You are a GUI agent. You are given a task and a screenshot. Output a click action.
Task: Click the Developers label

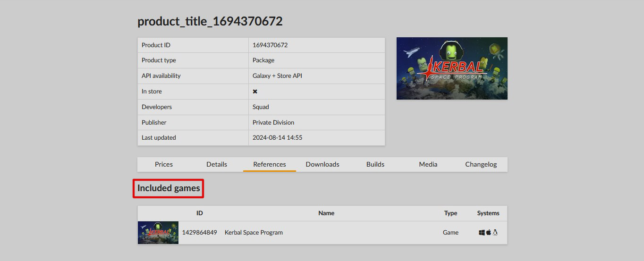coord(157,107)
